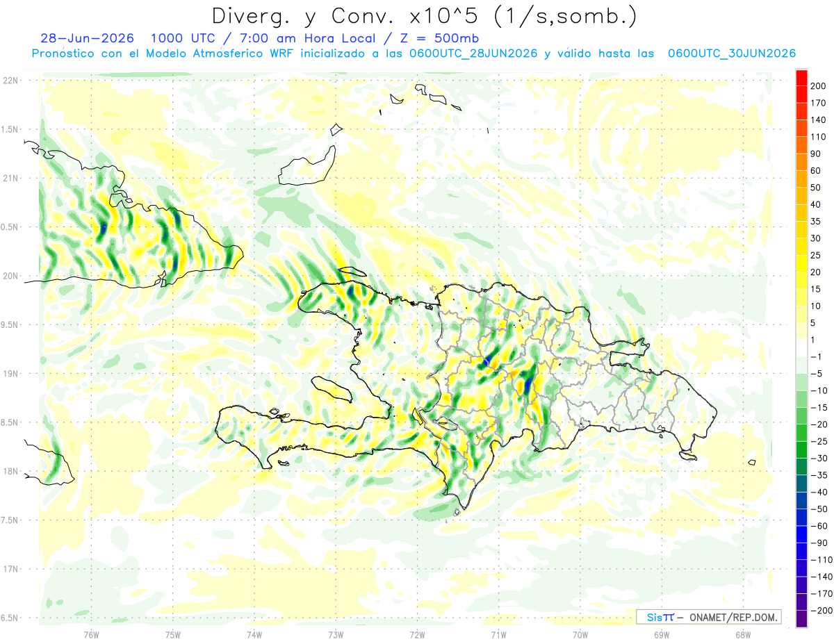
Task: Click the '-200' color scale label
Action: (x=821, y=611)
